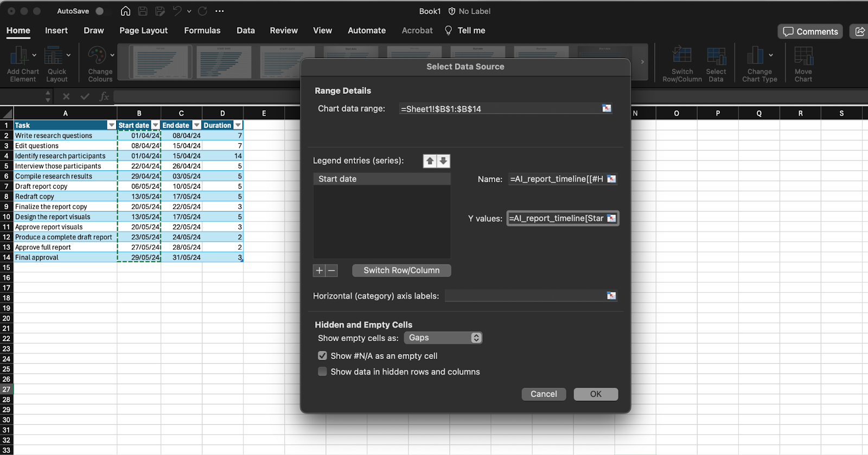Viewport: 868px width, 455px height.
Task: Click the Name Box stepper arrows
Action: [48, 97]
